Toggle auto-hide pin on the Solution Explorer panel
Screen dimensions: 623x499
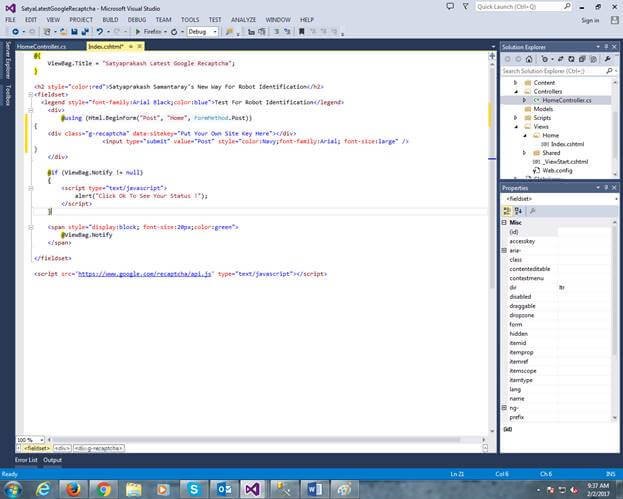[605, 47]
